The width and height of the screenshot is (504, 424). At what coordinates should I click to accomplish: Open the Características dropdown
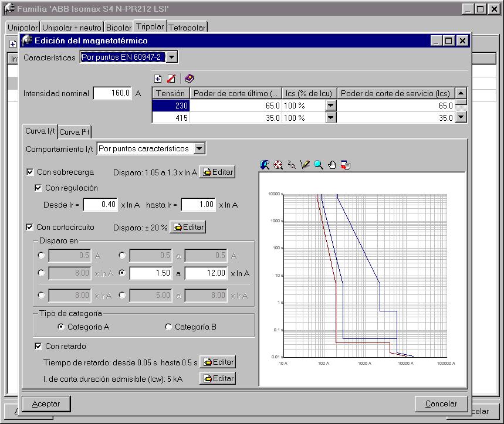pyautogui.click(x=172, y=57)
